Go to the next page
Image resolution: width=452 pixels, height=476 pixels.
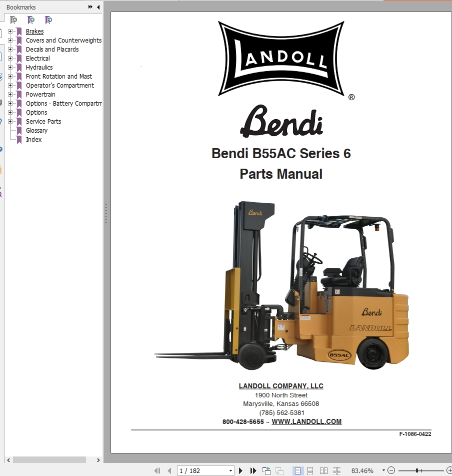[240, 471]
